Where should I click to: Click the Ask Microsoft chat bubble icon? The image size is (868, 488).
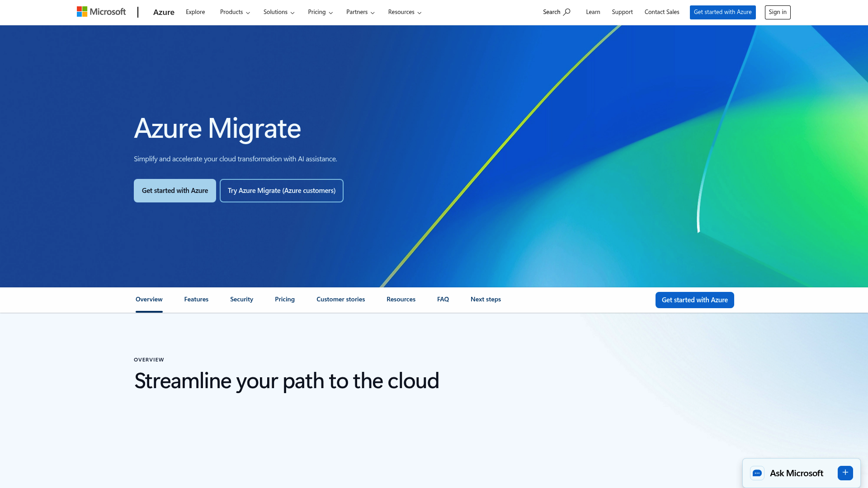pos(757,473)
